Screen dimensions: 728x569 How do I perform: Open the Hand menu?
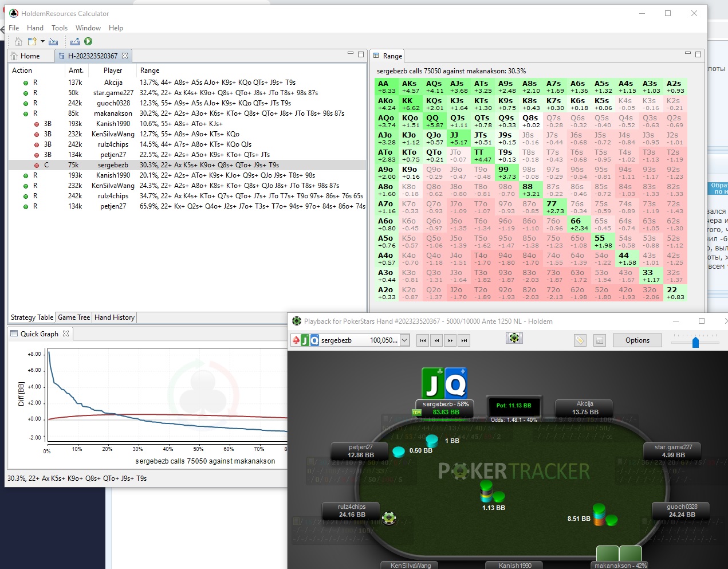point(35,28)
